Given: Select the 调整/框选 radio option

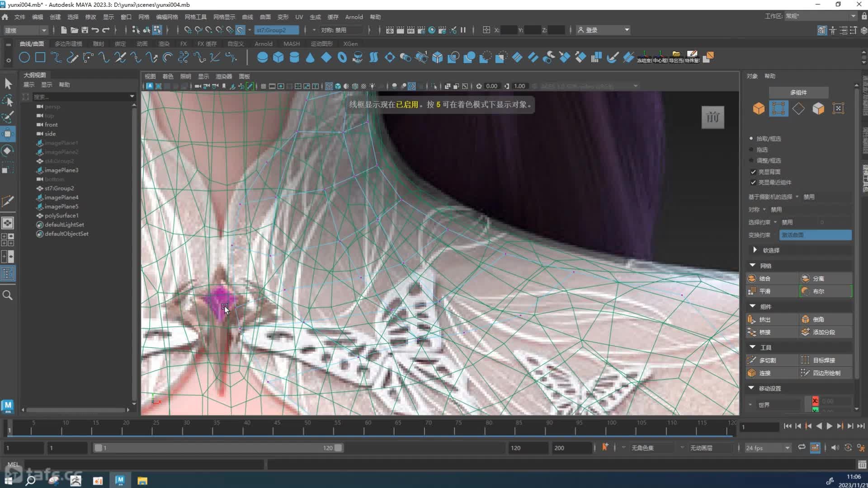Looking at the screenshot, I should point(751,160).
